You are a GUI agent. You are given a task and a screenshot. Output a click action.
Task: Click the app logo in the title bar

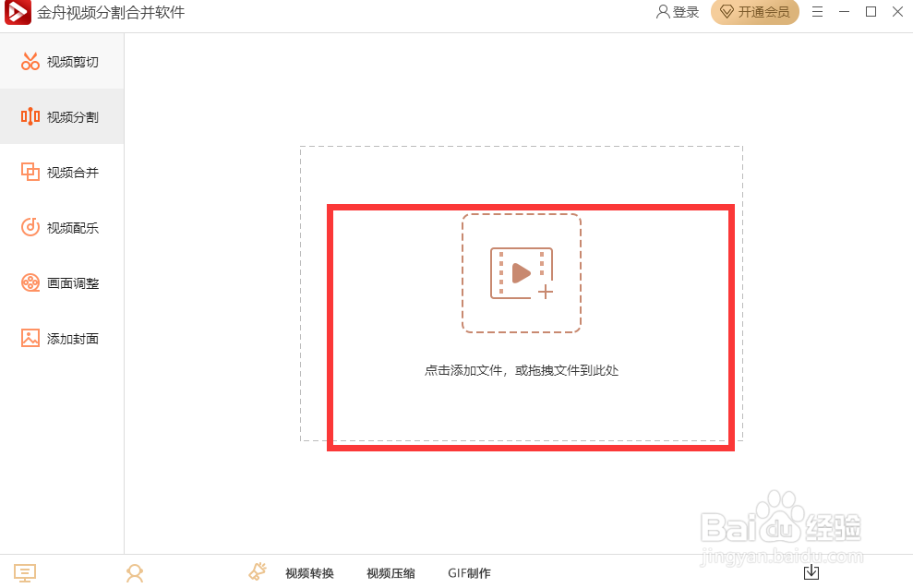point(18,12)
